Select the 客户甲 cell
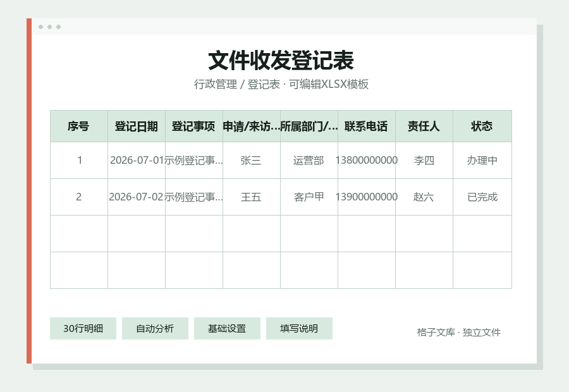 click(309, 197)
